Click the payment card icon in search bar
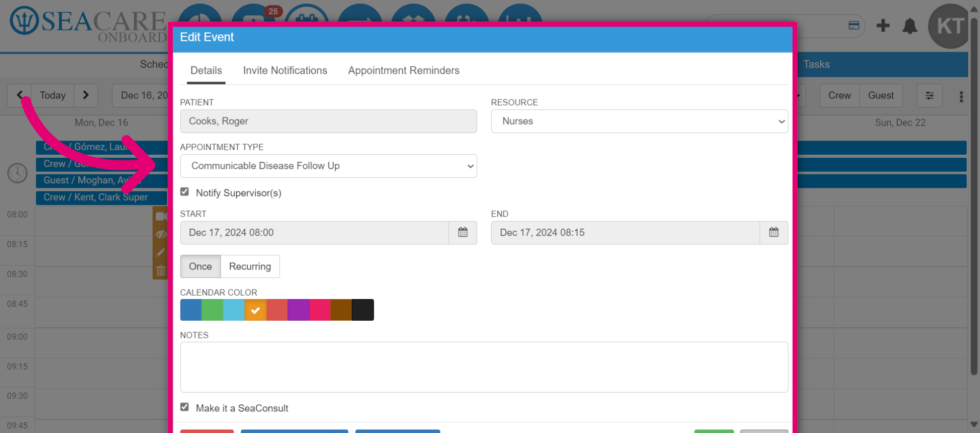 click(x=854, y=26)
